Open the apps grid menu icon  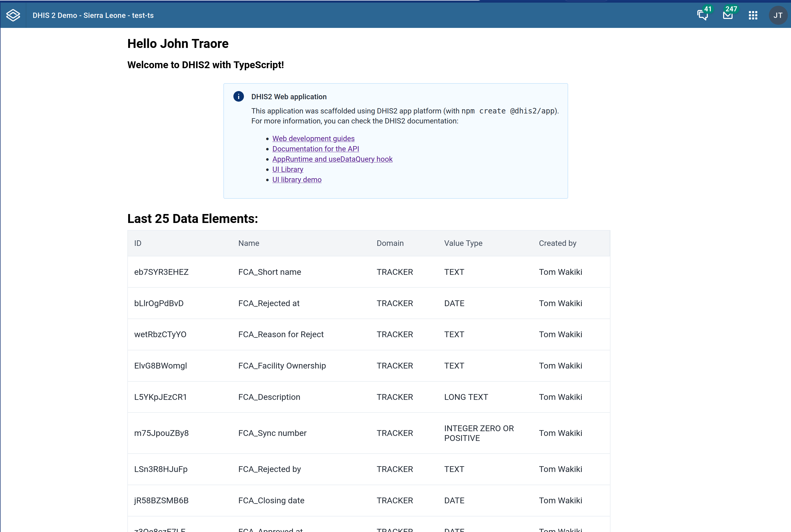pyautogui.click(x=753, y=15)
